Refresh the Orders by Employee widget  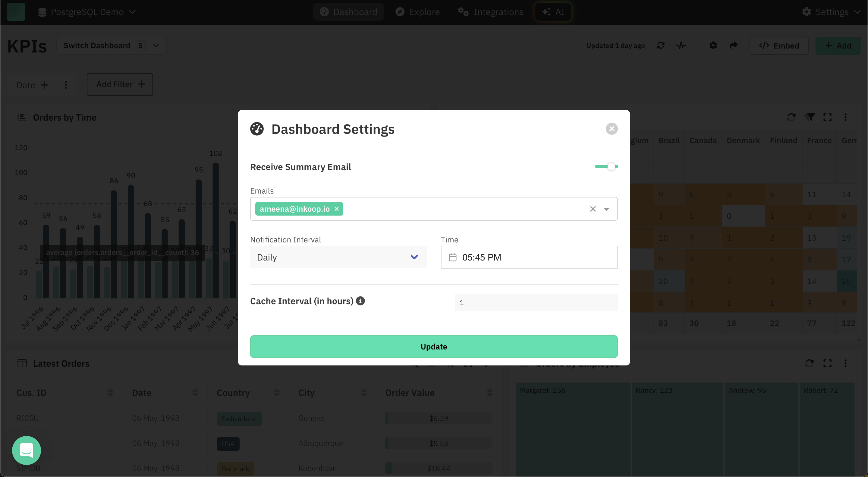pos(809,363)
